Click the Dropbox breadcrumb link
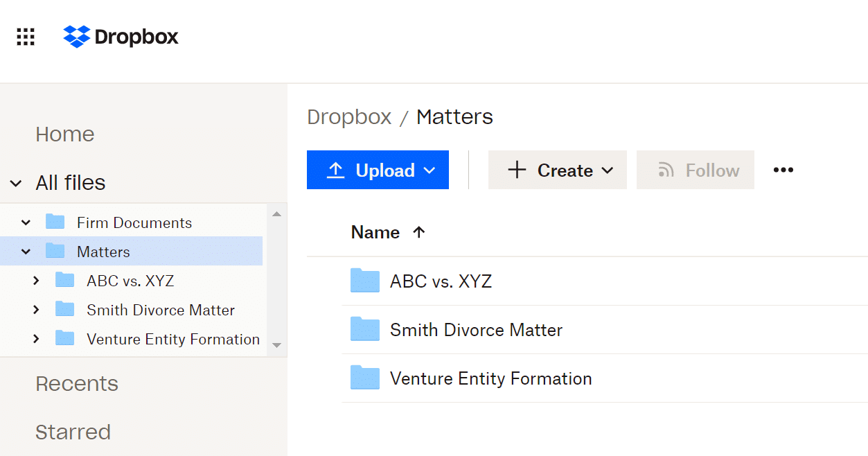The height and width of the screenshot is (456, 868). pyautogui.click(x=349, y=117)
